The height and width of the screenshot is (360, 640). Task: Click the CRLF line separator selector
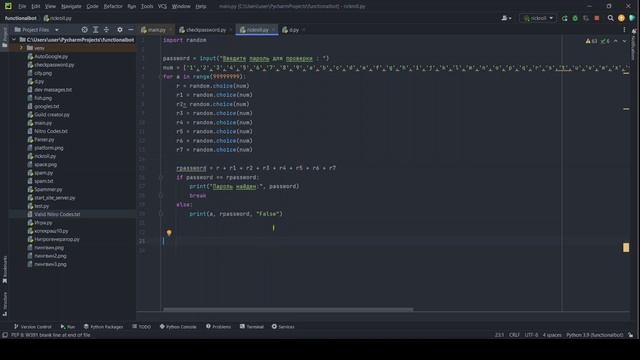pos(514,335)
